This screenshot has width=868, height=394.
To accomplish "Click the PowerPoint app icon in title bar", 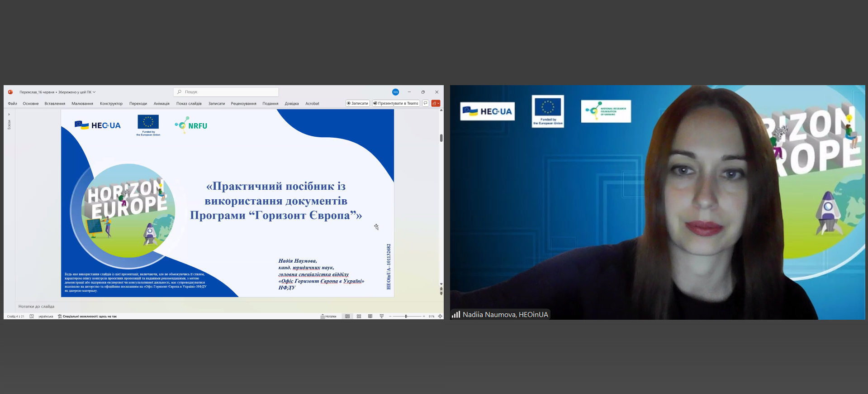I will (10, 92).
